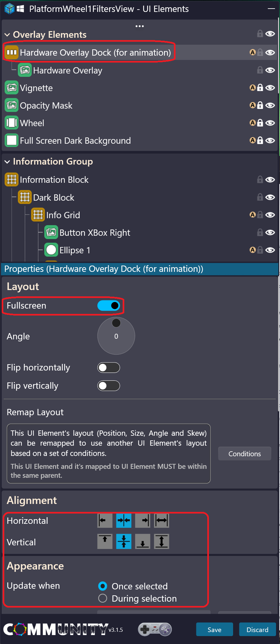Hide the Opacity Mask element

click(x=270, y=105)
